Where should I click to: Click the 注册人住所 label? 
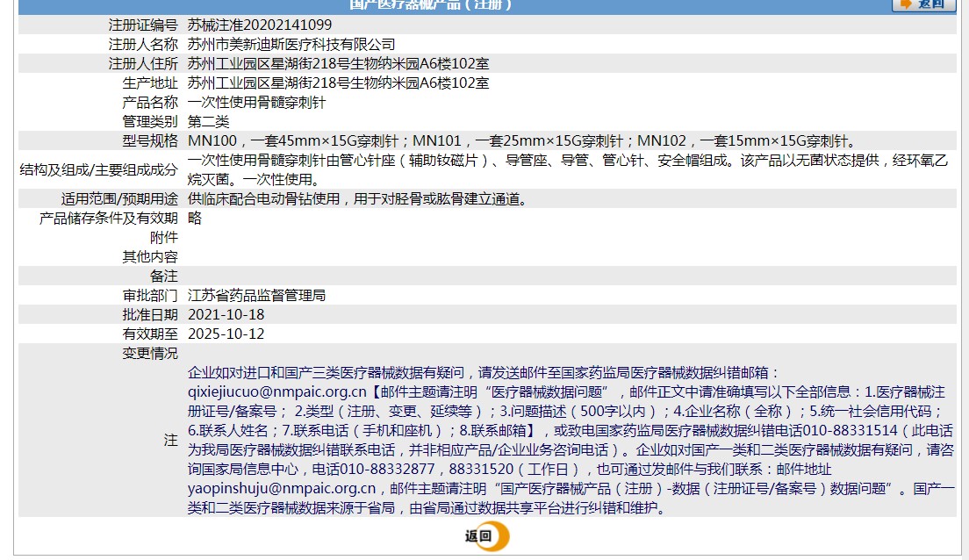(143, 64)
